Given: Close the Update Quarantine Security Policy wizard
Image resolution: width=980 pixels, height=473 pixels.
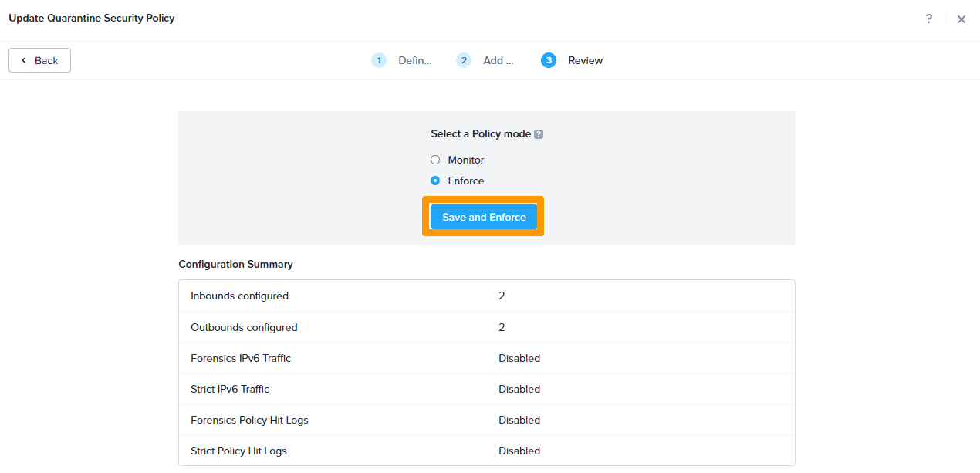Looking at the screenshot, I should 961,19.
